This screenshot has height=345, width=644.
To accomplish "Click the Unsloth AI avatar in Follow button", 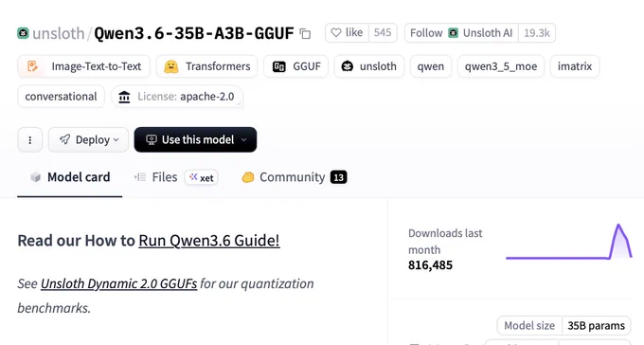I will coord(453,33).
